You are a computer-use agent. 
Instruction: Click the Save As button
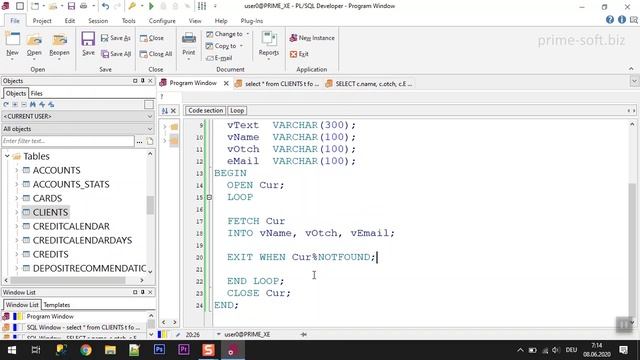116,38
